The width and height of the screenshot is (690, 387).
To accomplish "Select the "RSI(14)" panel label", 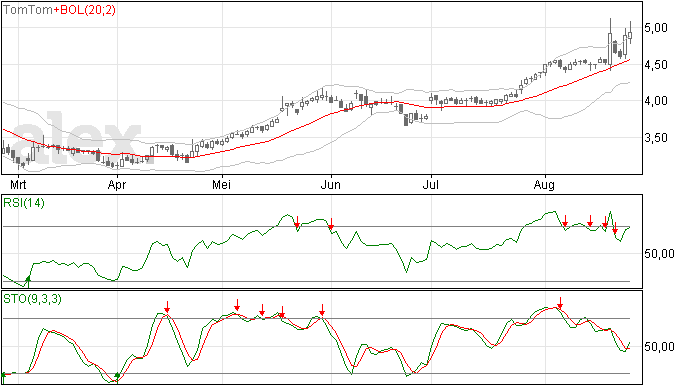I will point(24,203).
